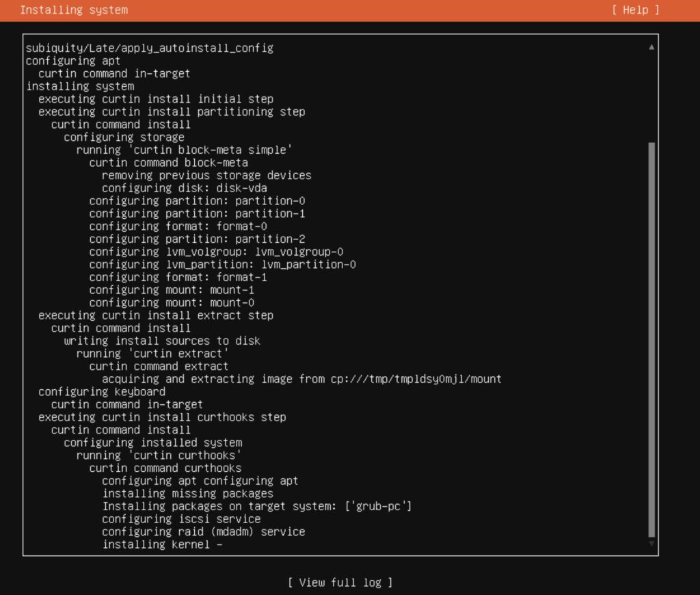Click the 'configuring lvm_volgroup: lvm_volgroup-0' entry
The height and width of the screenshot is (595, 700).
[216, 252]
